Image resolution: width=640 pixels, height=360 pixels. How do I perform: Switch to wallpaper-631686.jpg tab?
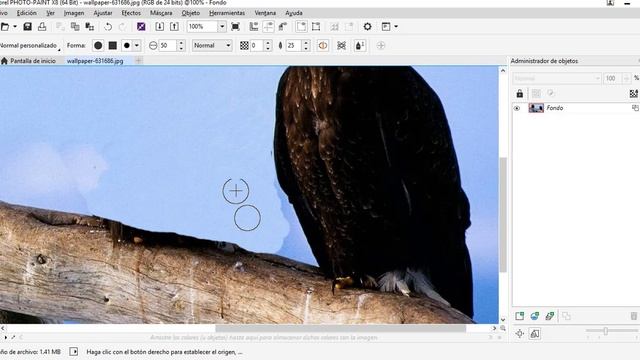coord(95,61)
